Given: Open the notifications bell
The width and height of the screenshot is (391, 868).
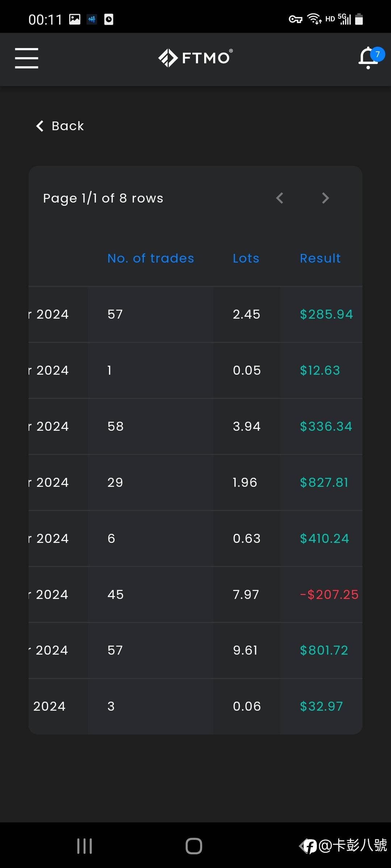Looking at the screenshot, I should [x=369, y=58].
